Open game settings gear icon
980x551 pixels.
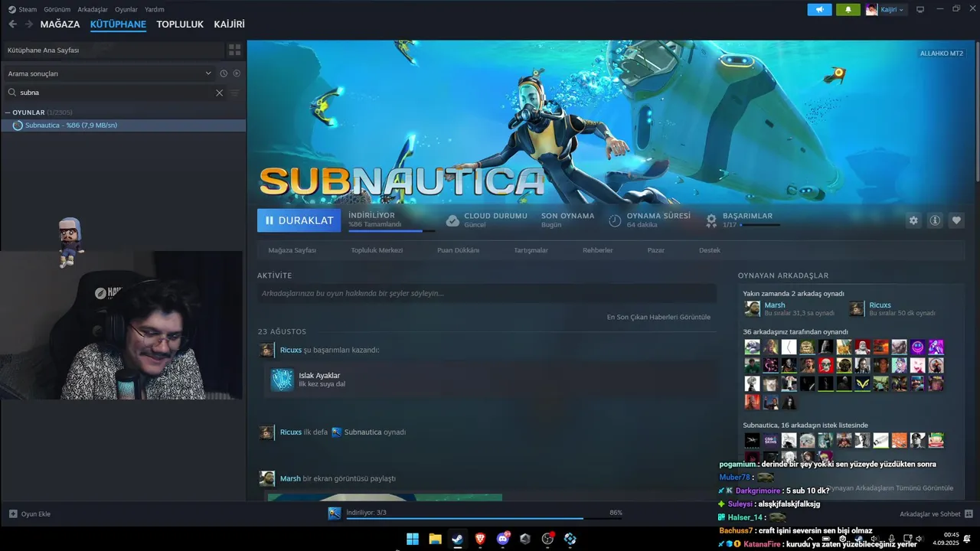[x=913, y=220]
